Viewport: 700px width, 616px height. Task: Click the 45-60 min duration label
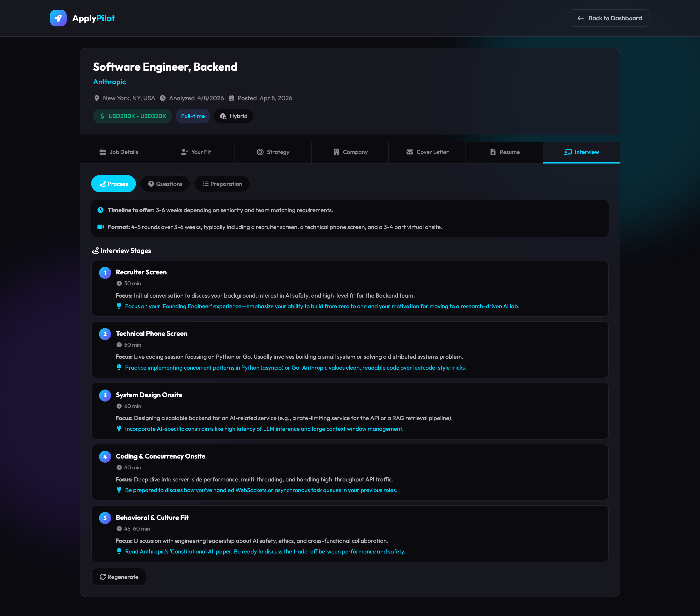pyautogui.click(x=137, y=529)
